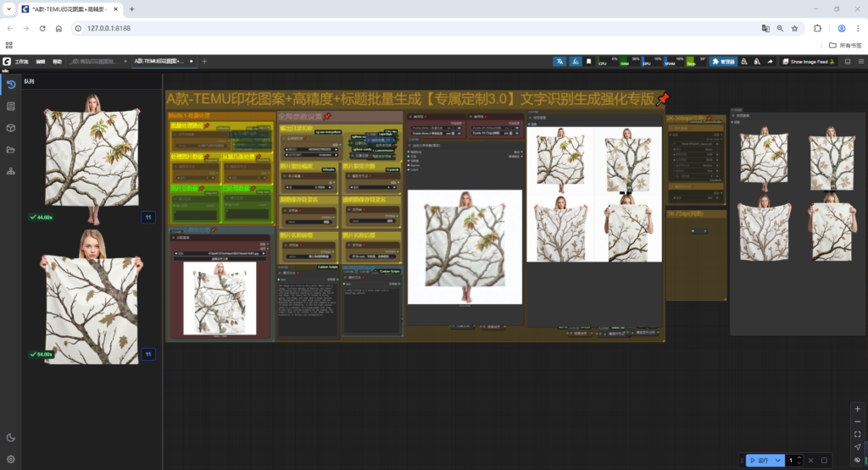Fit view using the canvas frame icon
The width and height of the screenshot is (868, 470).
pos(857,434)
